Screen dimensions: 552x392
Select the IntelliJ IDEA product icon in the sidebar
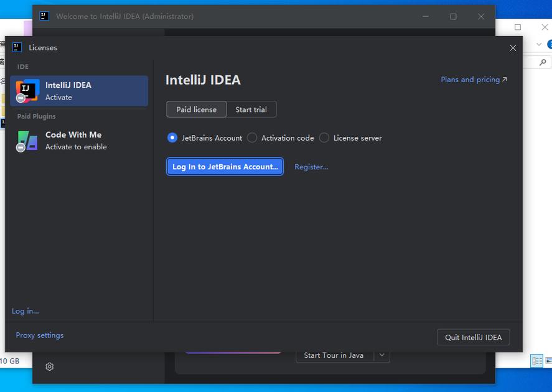(27, 91)
